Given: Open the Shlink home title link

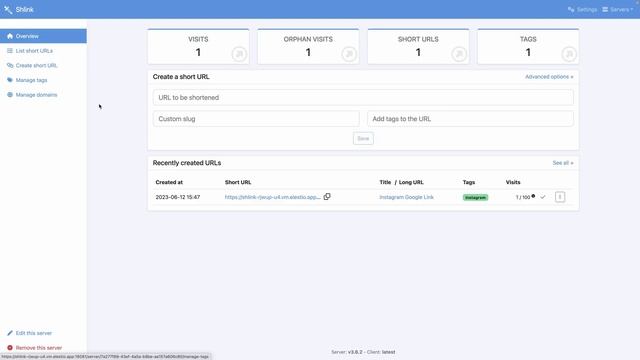Looking at the screenshot, I should (x=24, y=9).
